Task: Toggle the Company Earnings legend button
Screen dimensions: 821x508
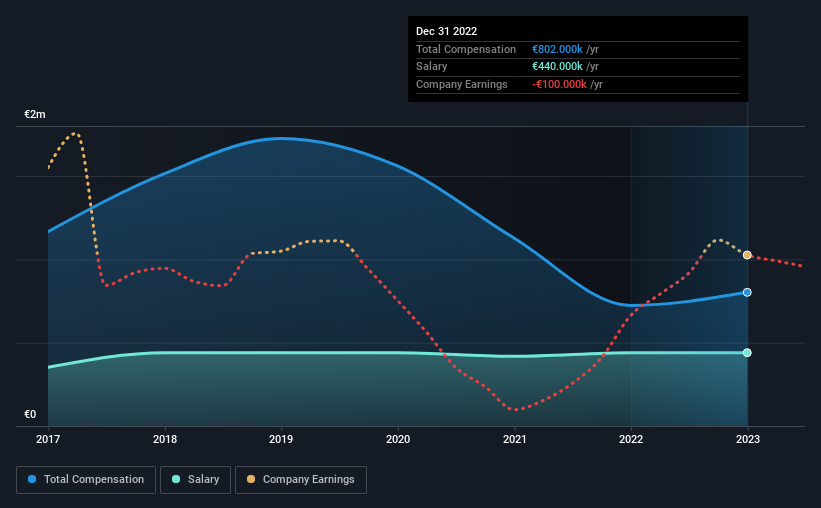Action: click(x=301, y=480)
